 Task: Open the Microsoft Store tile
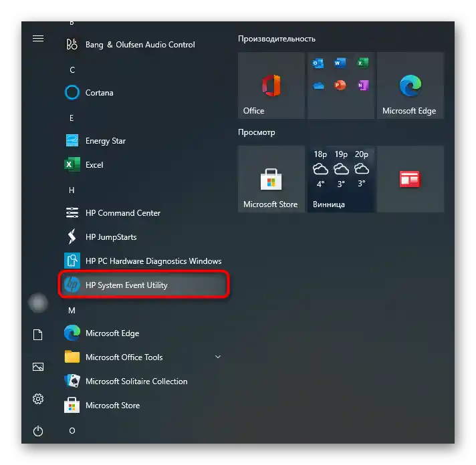point(271,179)
